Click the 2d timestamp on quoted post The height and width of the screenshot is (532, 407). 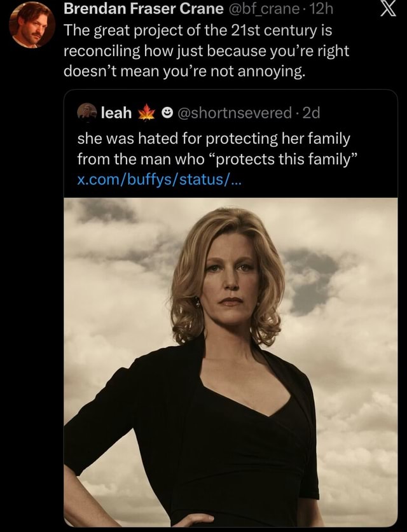tap(312, 113)
